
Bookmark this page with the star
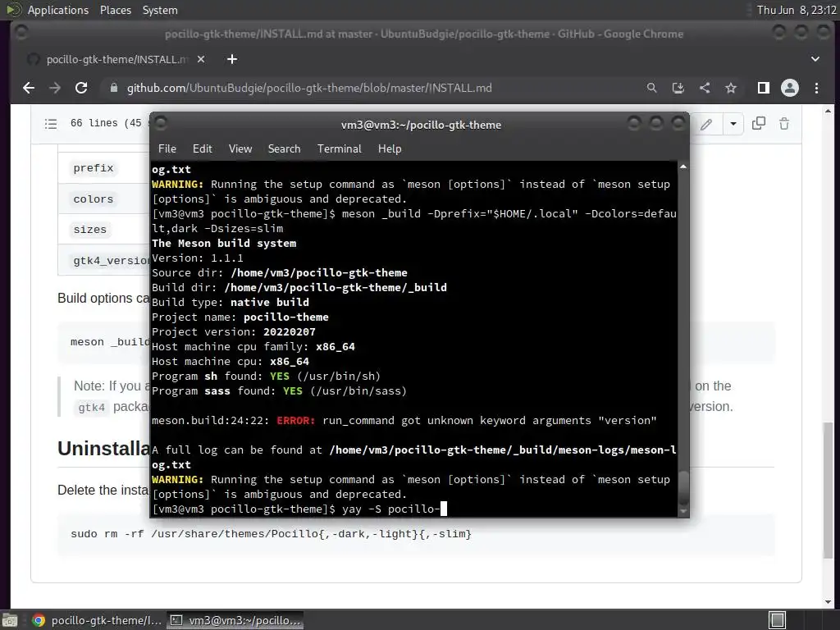[x=731, y=88]
